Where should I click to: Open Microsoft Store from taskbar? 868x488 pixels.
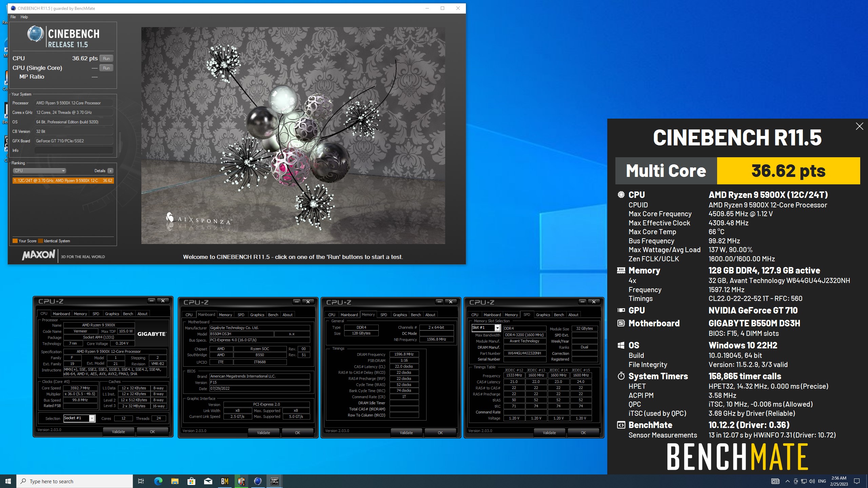point(192,481)
